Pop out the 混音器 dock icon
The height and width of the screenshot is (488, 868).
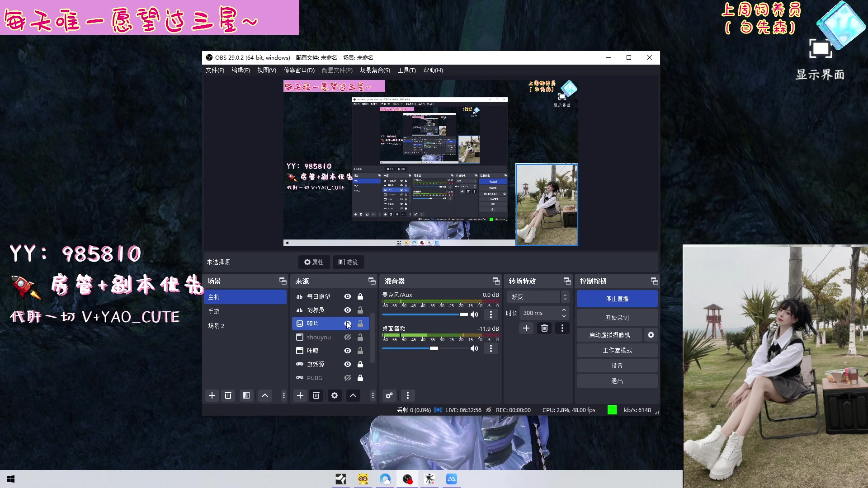(x=496, y=281)
